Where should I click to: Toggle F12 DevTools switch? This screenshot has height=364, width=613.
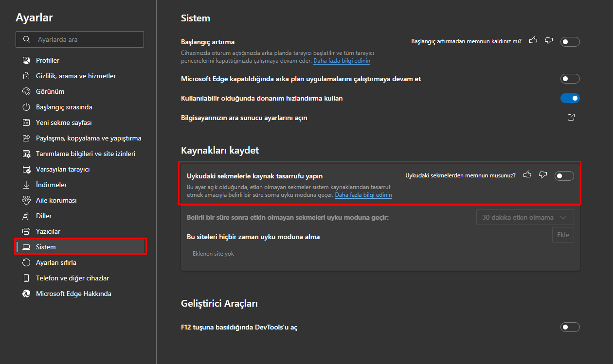click(570, 327)
